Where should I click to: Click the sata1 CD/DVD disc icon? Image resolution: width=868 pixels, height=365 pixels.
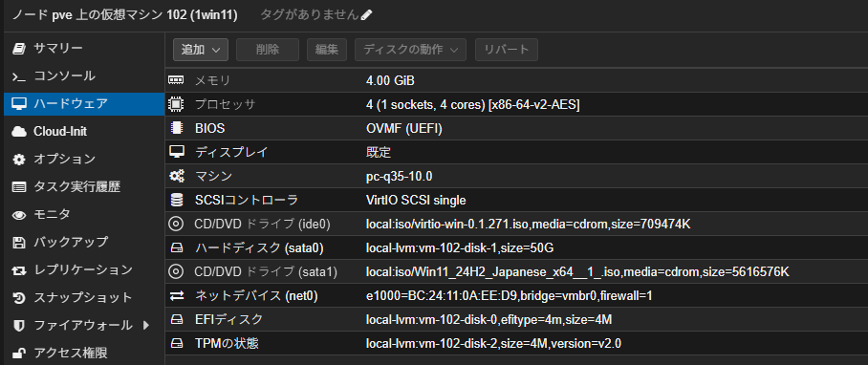176,271
